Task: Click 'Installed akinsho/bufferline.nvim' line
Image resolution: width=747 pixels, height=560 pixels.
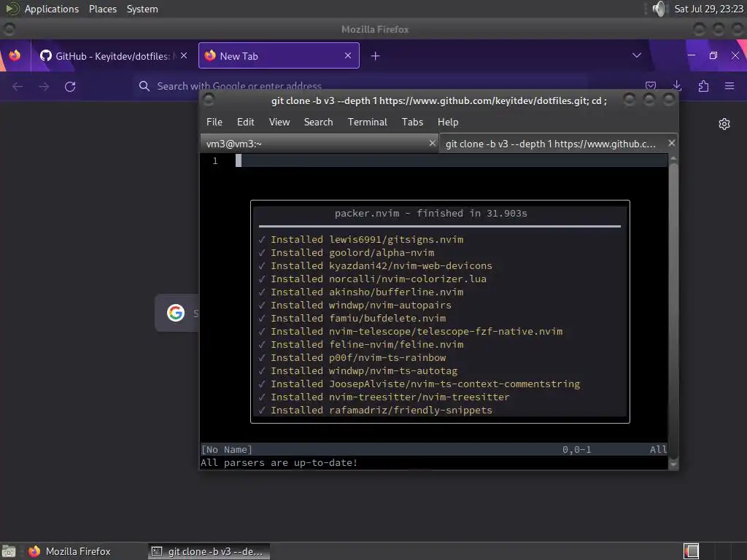Action: click(360, 292)
